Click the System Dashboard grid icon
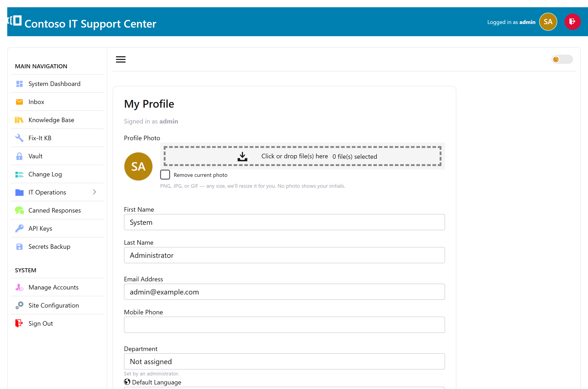 point(19,84)
